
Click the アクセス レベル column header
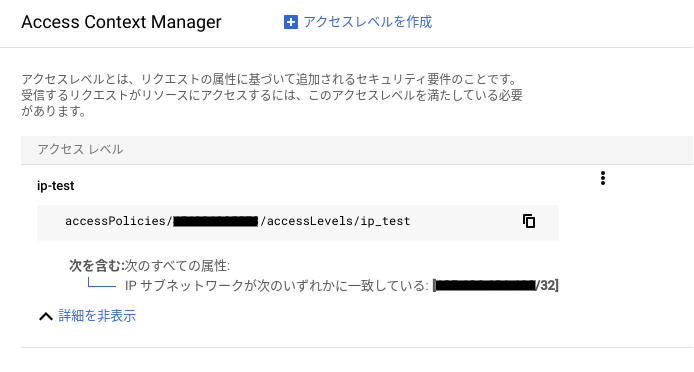pyautogui.click(x=80, y=149)
